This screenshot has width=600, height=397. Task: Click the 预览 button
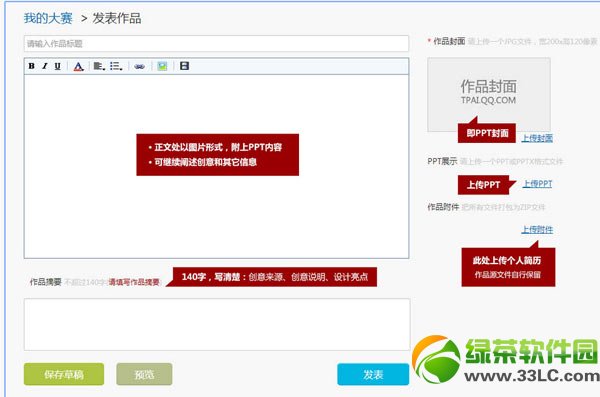pos(144,374)
